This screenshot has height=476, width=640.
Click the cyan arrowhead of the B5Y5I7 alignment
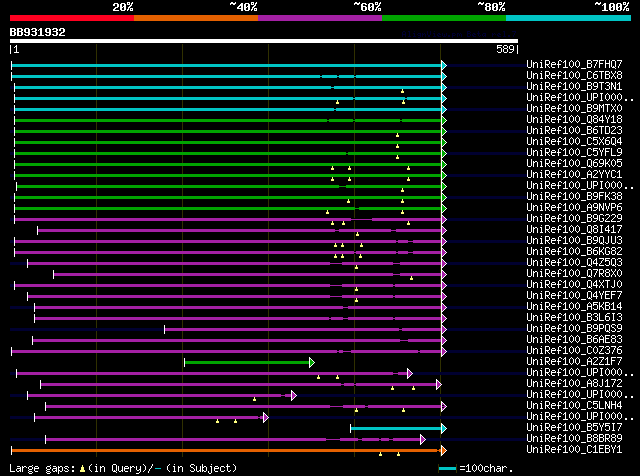(444, 429)
